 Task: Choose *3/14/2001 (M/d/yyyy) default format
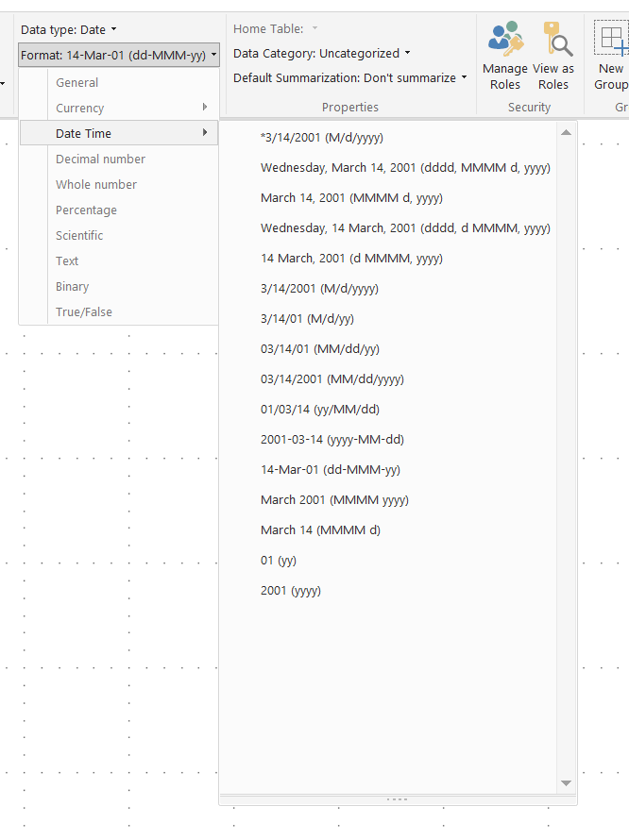[x=389, y=138]
